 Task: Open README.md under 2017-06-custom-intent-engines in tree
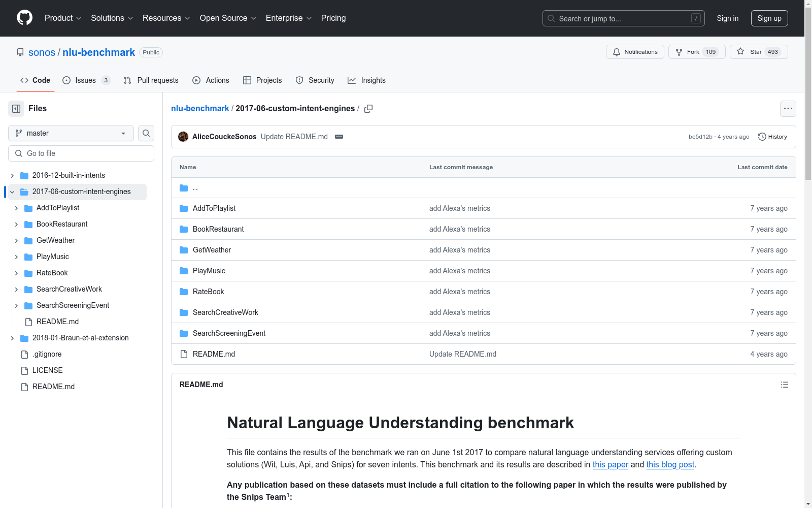pyautogui.click(x=57, y=322)
